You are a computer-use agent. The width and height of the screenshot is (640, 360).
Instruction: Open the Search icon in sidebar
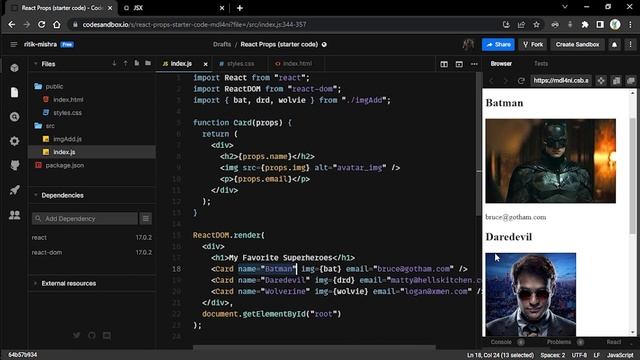point(15,117)
